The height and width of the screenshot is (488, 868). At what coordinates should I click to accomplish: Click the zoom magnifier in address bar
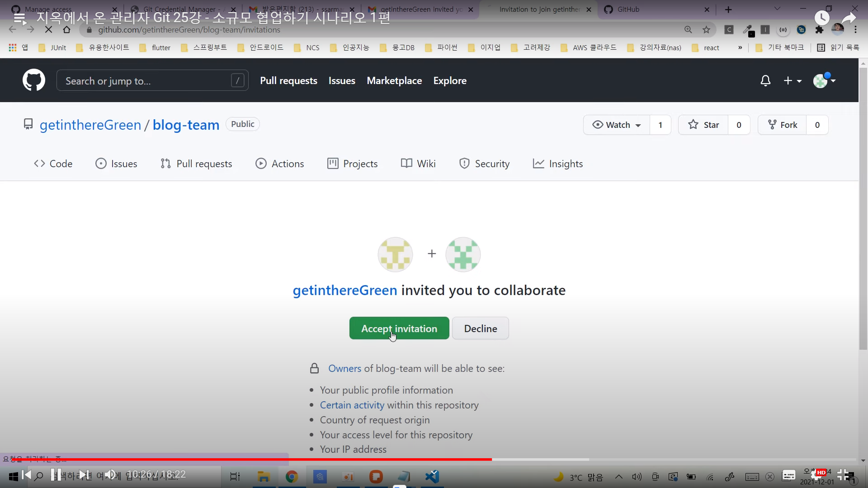(x=688, y=30)
